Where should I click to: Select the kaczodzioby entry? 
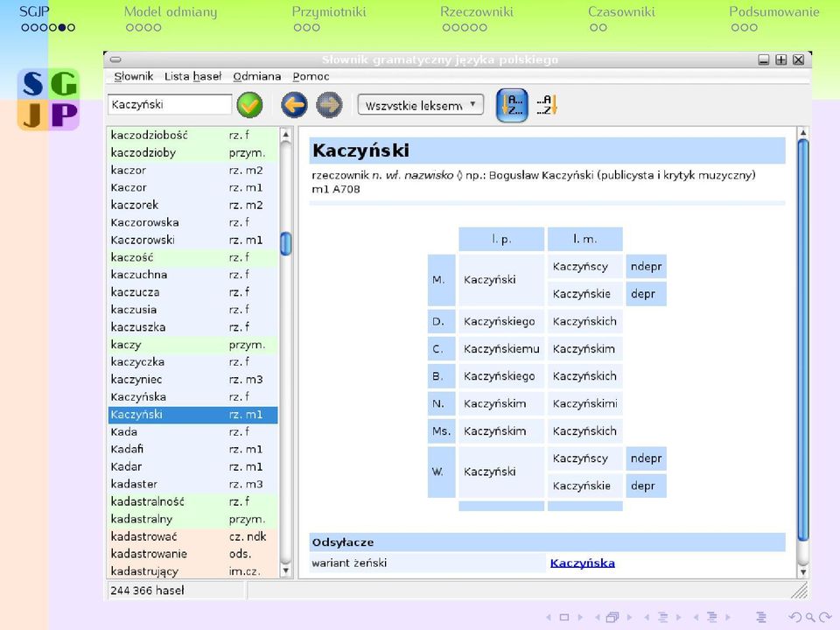point(192,152)
